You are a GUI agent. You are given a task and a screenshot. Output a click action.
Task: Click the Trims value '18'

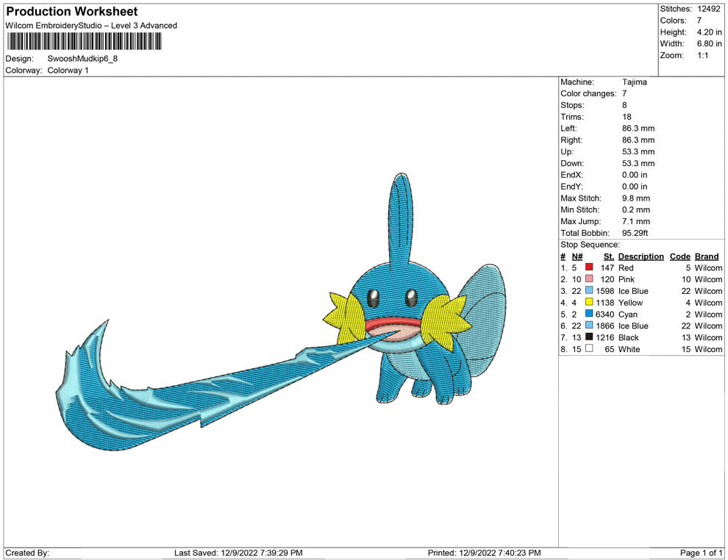pyautogui.click(x=627, y=116)
